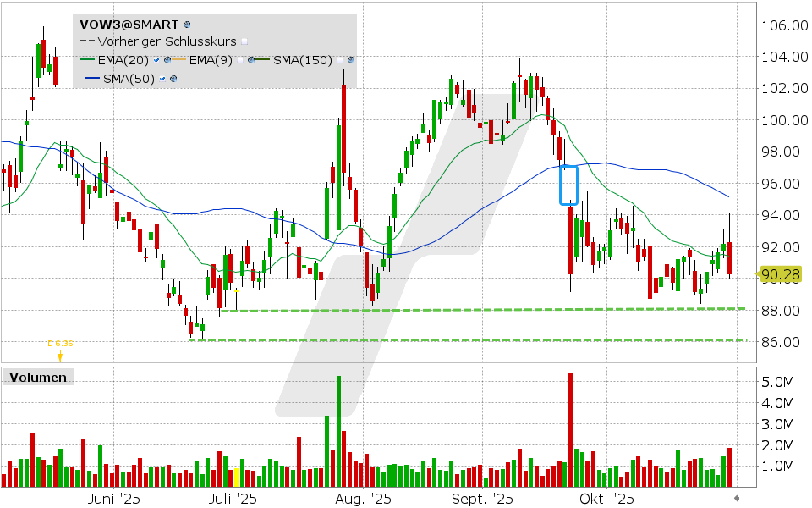812x508 pixels.
Task: Select the Volumen panel header
Action: point(37,377)
